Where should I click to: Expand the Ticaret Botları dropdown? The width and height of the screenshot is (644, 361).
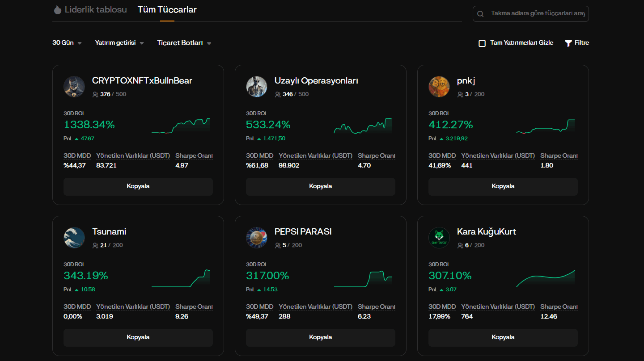[x=184, y=43]
